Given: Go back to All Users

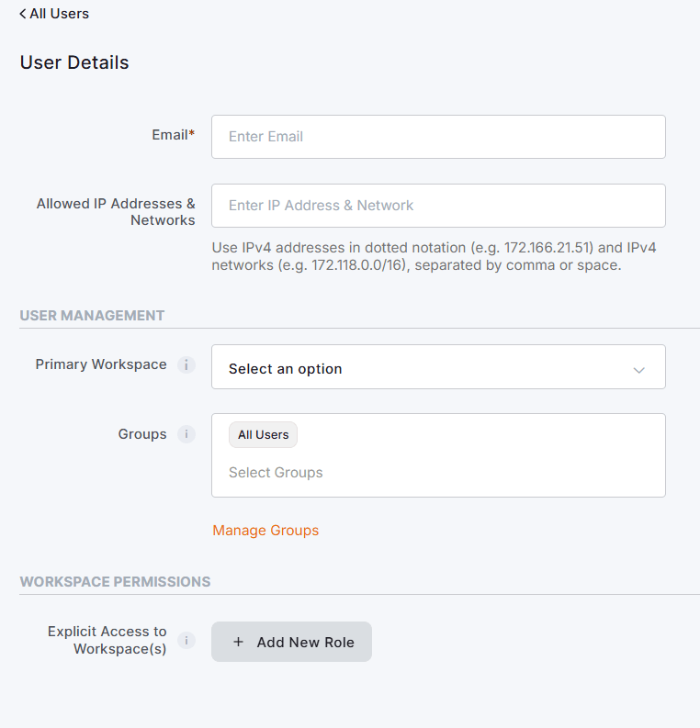Looking at the screenshot, I should [x=54, y=14].
